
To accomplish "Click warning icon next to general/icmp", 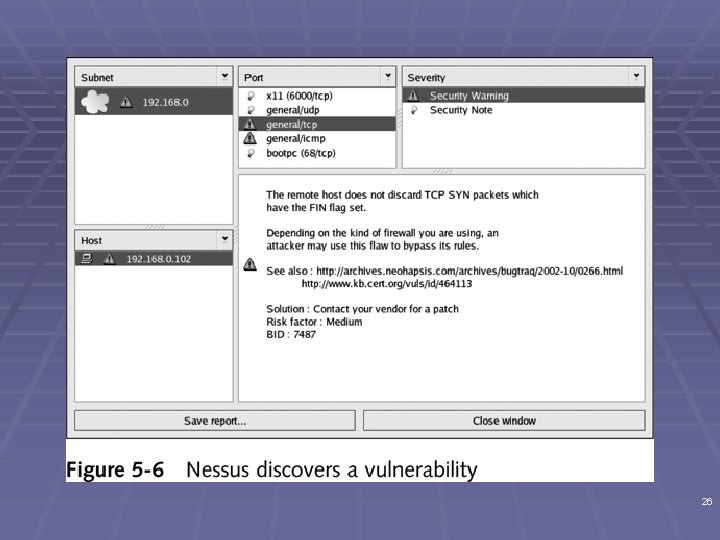I will point(250,138).
